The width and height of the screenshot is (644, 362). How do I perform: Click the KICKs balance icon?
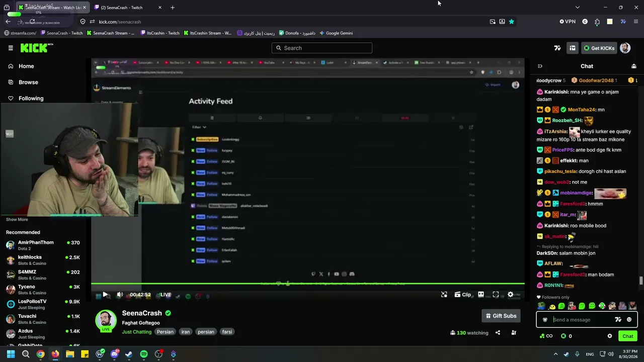(x=563, y=336)
